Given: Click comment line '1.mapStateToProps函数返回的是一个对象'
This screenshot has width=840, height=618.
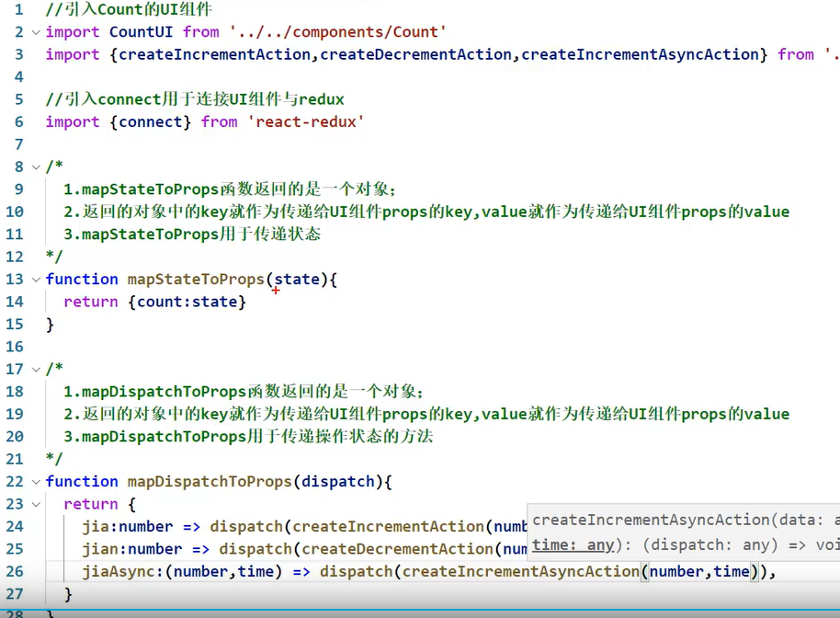Looking at the screenshot, I should coord(230,189).
